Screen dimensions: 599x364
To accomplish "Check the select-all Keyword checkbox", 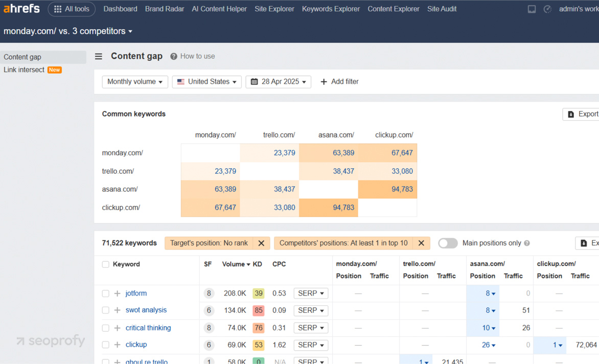I will [x=105, y=264].
